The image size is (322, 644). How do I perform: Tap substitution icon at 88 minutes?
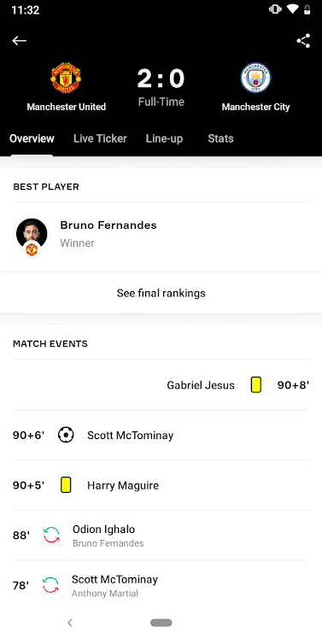(x=51, y=536)
